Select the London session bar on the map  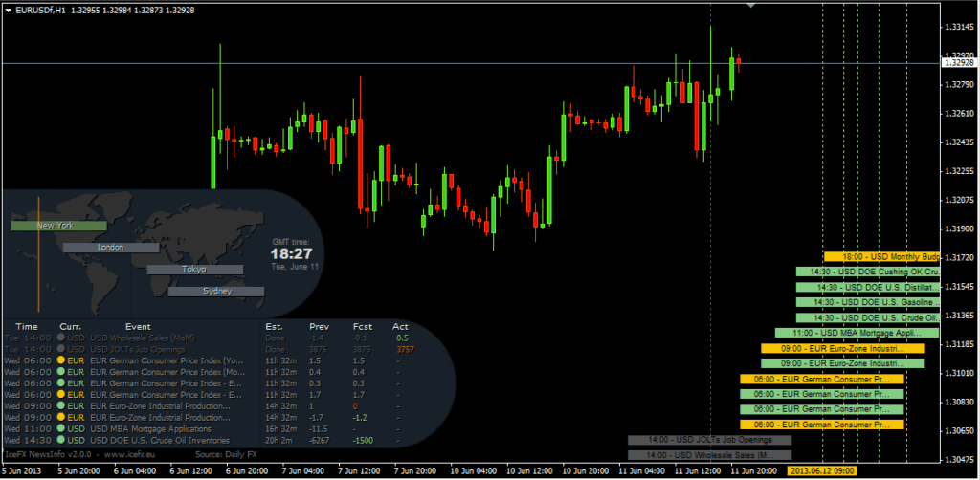pyautogui.click(x=111, y=248)
